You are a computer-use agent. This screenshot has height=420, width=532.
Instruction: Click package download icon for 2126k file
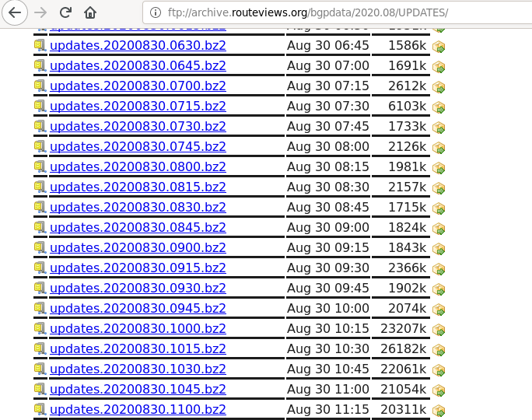click(x=439, y=148)
